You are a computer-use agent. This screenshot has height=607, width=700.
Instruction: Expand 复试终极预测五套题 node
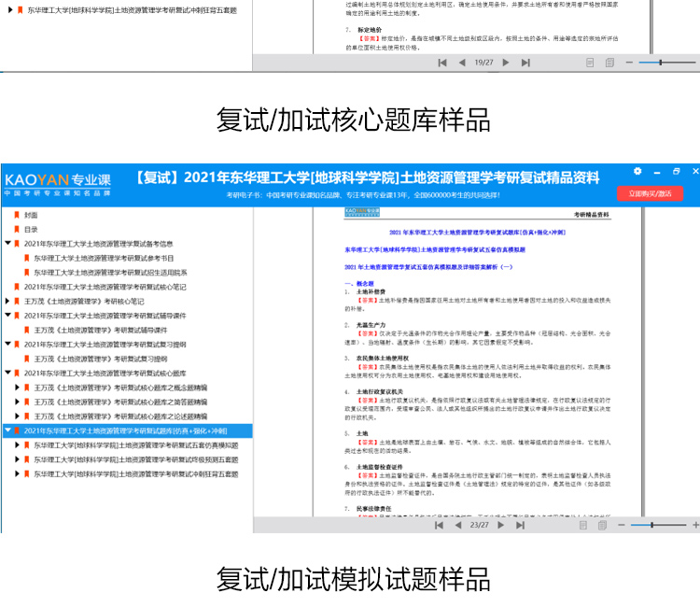click(x=17, y=459)
